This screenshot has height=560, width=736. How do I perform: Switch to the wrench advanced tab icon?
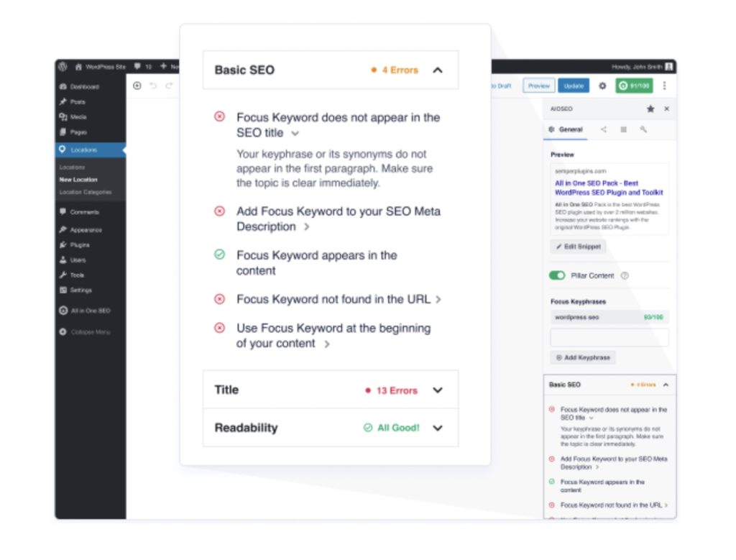(x=643, y=129)
